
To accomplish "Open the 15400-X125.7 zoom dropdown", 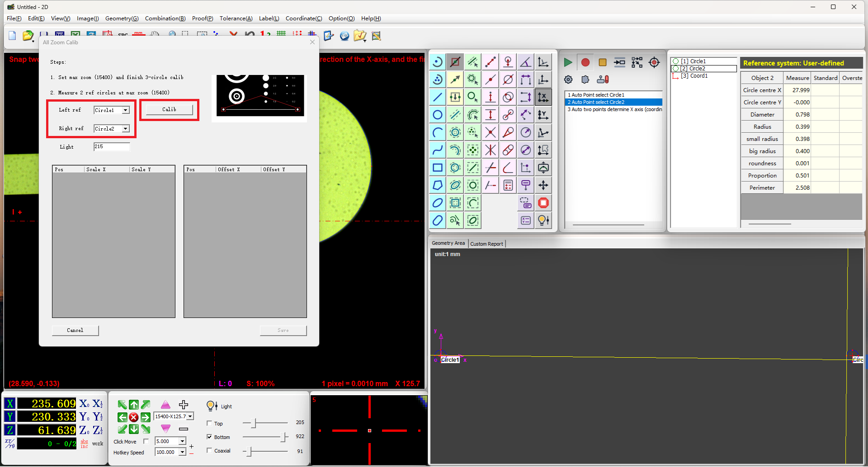I will click(190, 416).
